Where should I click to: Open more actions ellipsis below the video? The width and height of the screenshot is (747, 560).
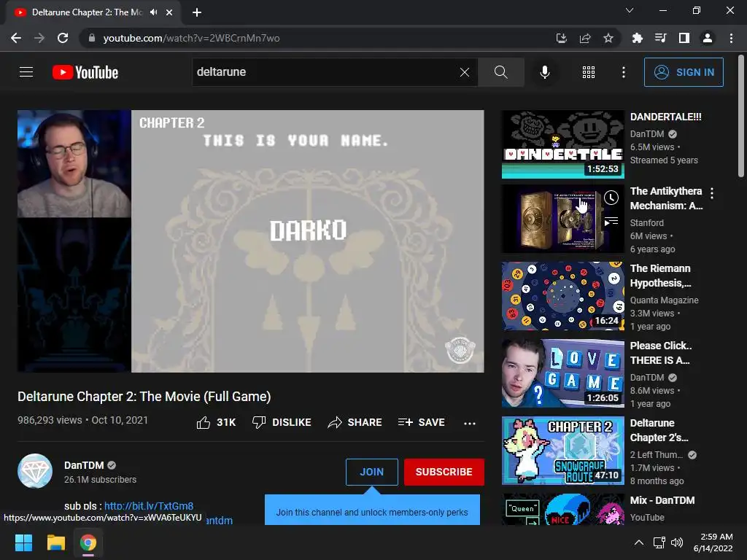pos(470,423)
